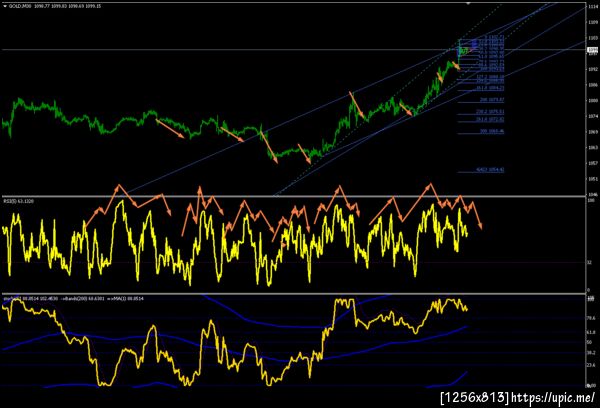Click the RSI scale value 32

[589, 263]
